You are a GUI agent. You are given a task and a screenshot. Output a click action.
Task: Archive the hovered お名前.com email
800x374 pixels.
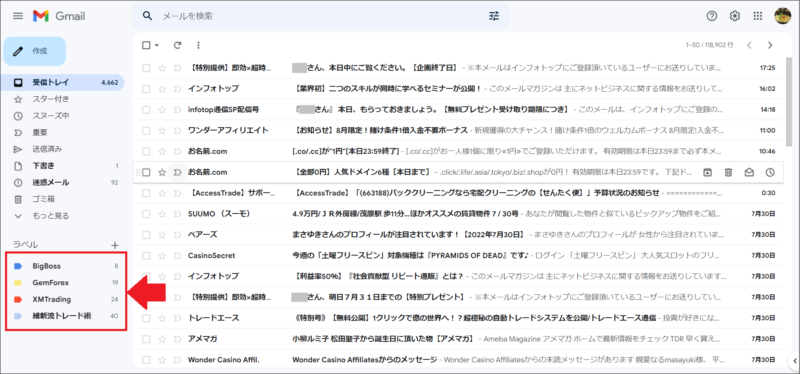point(708,172)
